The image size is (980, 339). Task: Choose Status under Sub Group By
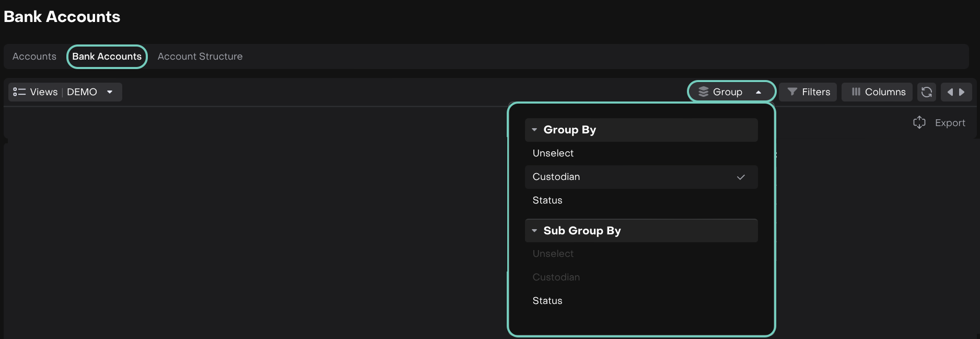[547, 301]
